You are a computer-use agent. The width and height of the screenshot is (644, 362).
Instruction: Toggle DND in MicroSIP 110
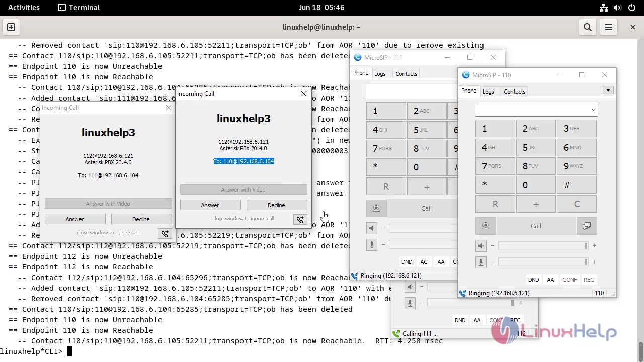533,280
